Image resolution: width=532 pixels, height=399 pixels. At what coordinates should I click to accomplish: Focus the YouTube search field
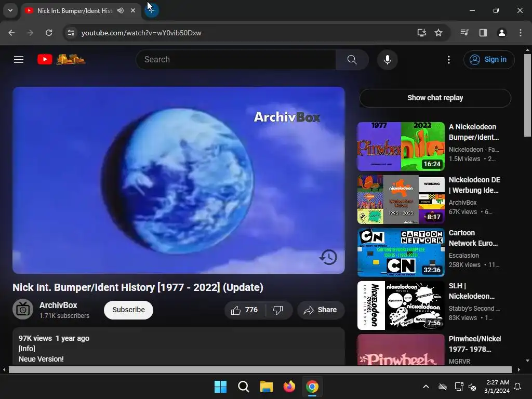coord(236,60)
